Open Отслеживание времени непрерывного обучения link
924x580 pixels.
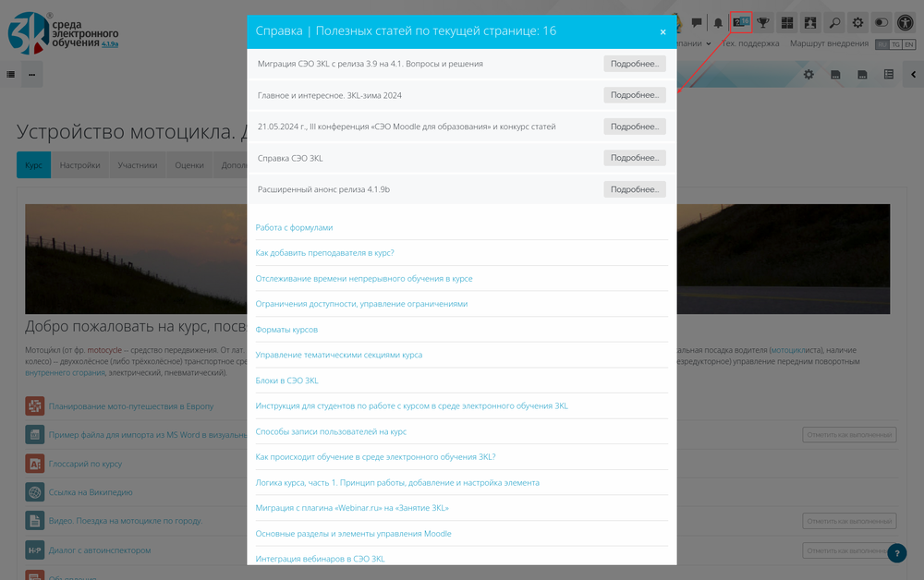pos(363,279)
